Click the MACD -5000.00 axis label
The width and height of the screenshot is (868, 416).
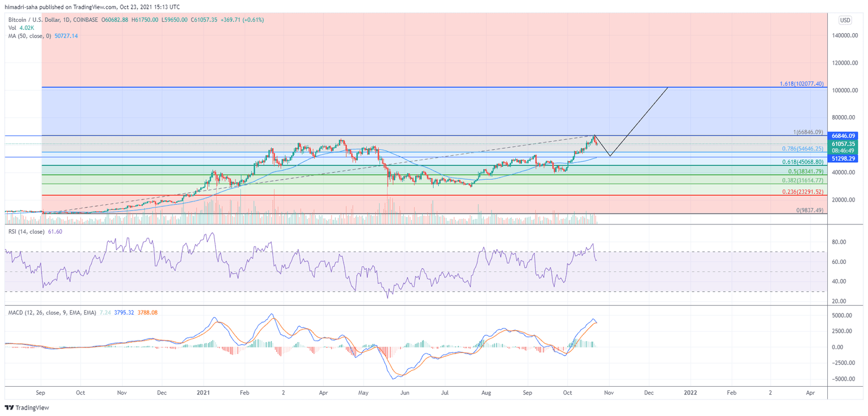[x=843, y=379]
